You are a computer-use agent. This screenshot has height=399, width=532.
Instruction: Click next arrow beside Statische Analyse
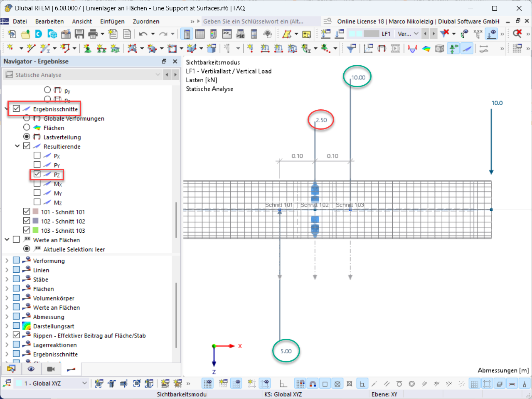[x=175, y=75]
